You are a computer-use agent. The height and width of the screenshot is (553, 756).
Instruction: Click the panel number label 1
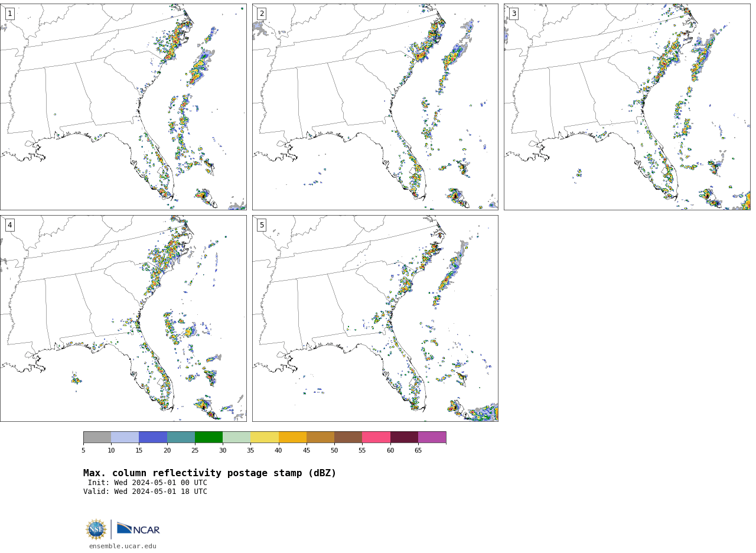pos(9,14)
